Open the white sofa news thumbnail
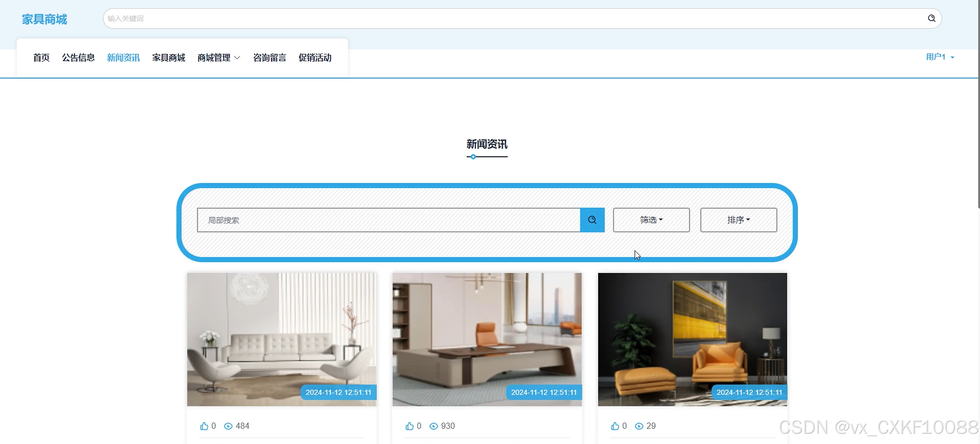Screen dimensions: 980x444 tap(282, 339)
